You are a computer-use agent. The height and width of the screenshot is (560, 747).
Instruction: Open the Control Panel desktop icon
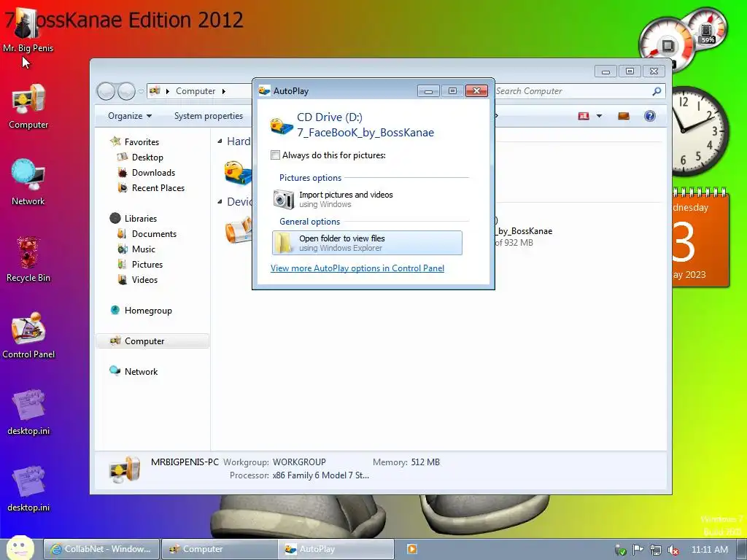28,335
